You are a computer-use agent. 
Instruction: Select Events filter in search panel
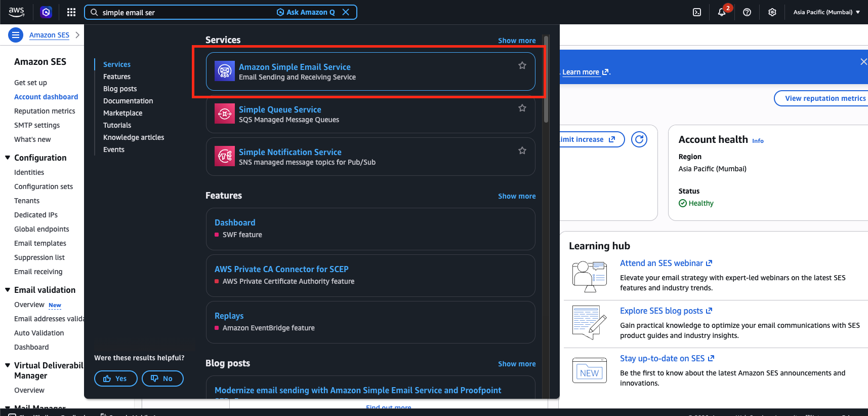pyautogui.click(x=114, y=149)
